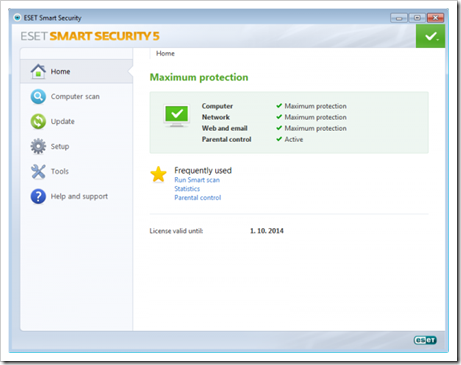Image resolution: width=461 pixels, height=365 pixels.
Task: Click the Home breadcrumb text
Action: 165,53
